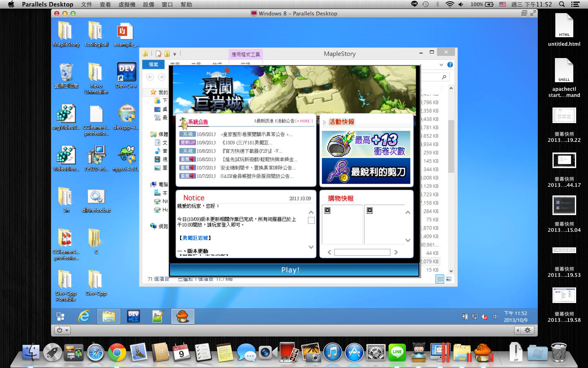Open the Revo Uninstaller desktop icon

click(x=96, y=79)
